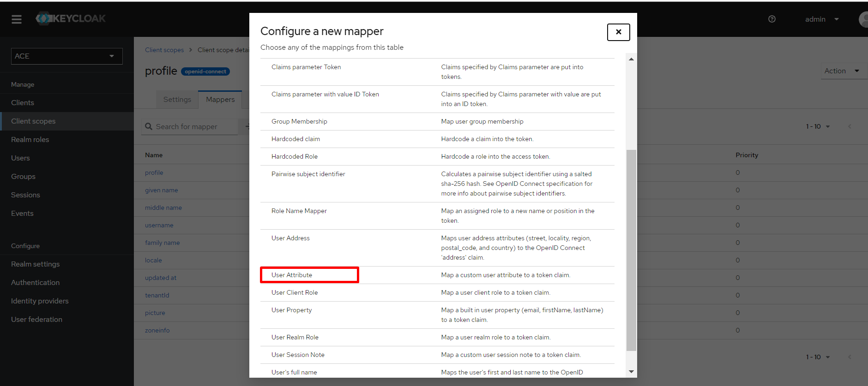Open the top 1-10 pagination dropdown
This screenshot has width=868, height=386.
[x=818, y=126]
